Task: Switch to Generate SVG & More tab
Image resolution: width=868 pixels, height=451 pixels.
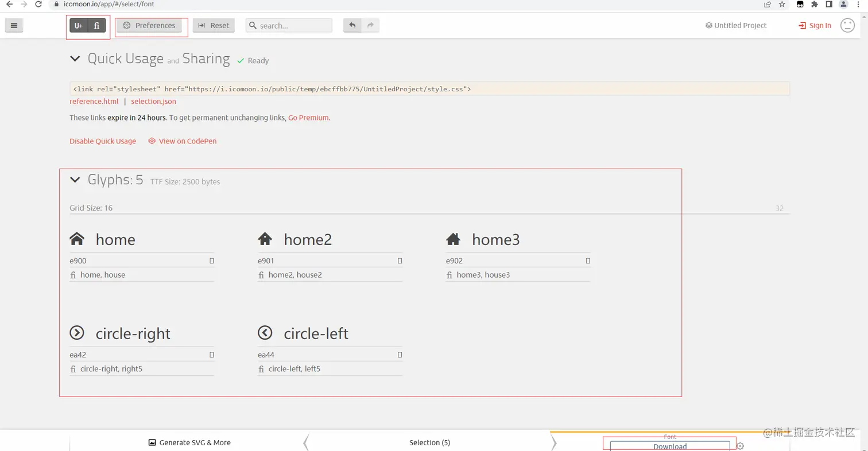Action: (189, 442)
